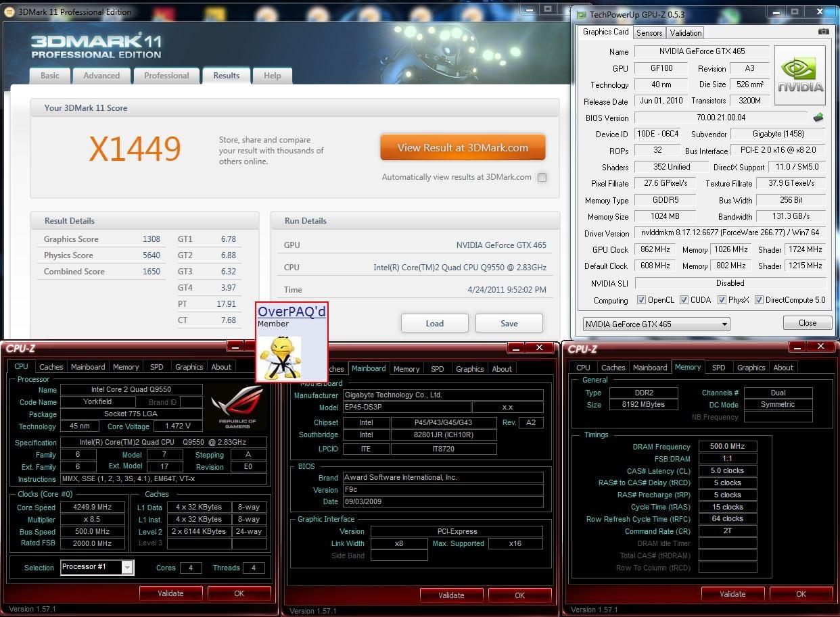Open SPD tab in middle CPU-Z window

pos(438,369)
